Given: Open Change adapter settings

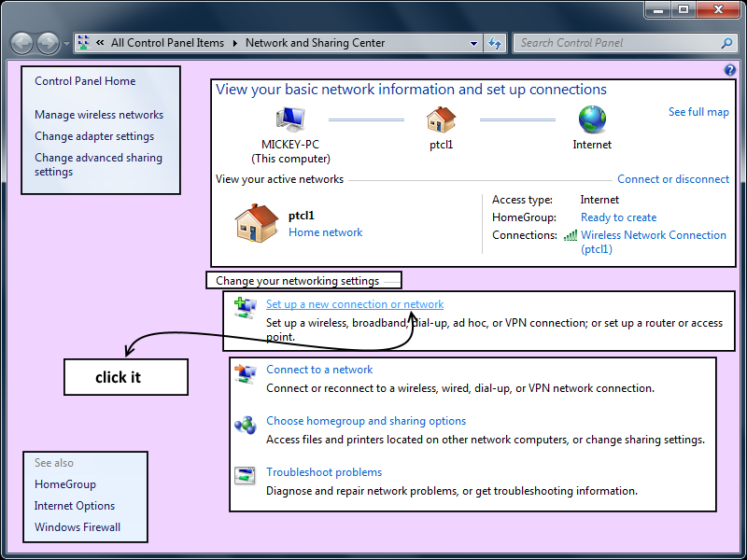Looking at the screenshot, I should (x=94, y=136).
